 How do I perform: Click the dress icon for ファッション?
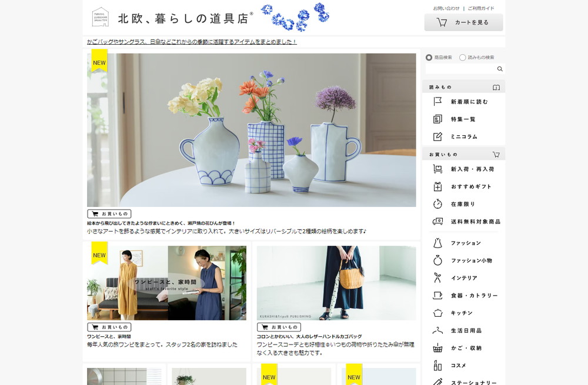coord(437,243)
